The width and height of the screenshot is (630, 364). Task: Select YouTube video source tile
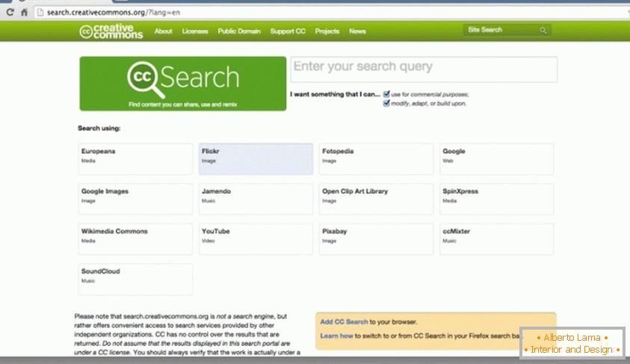click(256, 239)
